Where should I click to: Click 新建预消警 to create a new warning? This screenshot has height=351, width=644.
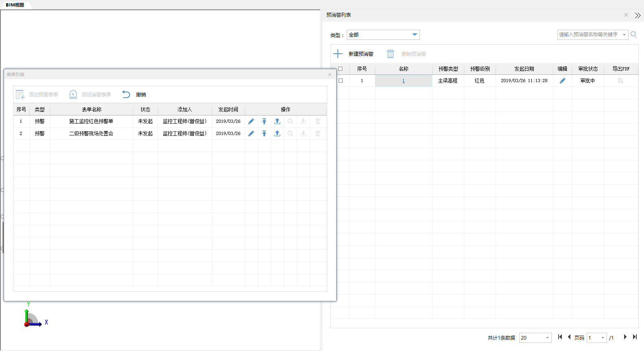tap(353, 54)
